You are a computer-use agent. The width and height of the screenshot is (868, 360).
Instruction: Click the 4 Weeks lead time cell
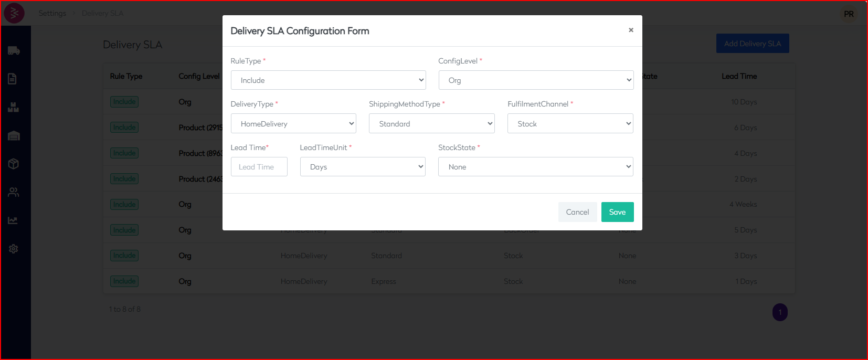[x=743, y=204]
